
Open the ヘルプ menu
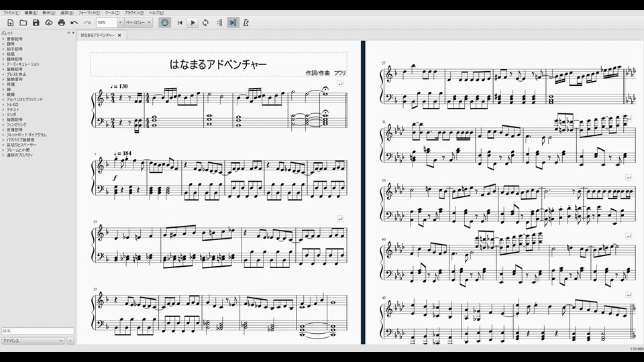pos(156,13)
